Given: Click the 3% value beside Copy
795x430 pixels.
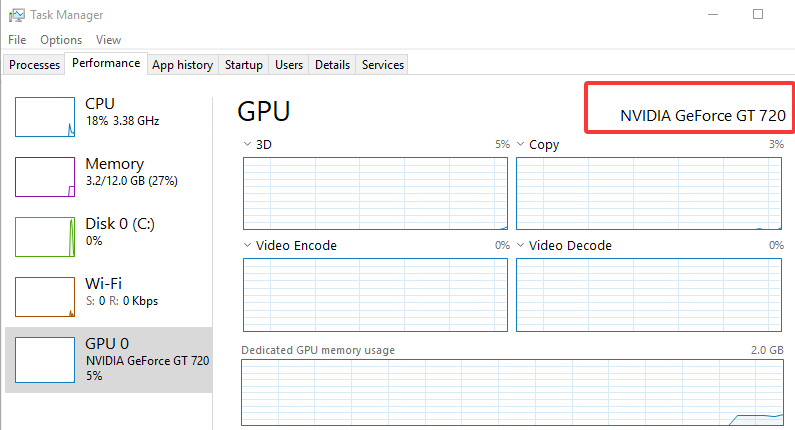Looking at the screenshot, I should (776, 144).
